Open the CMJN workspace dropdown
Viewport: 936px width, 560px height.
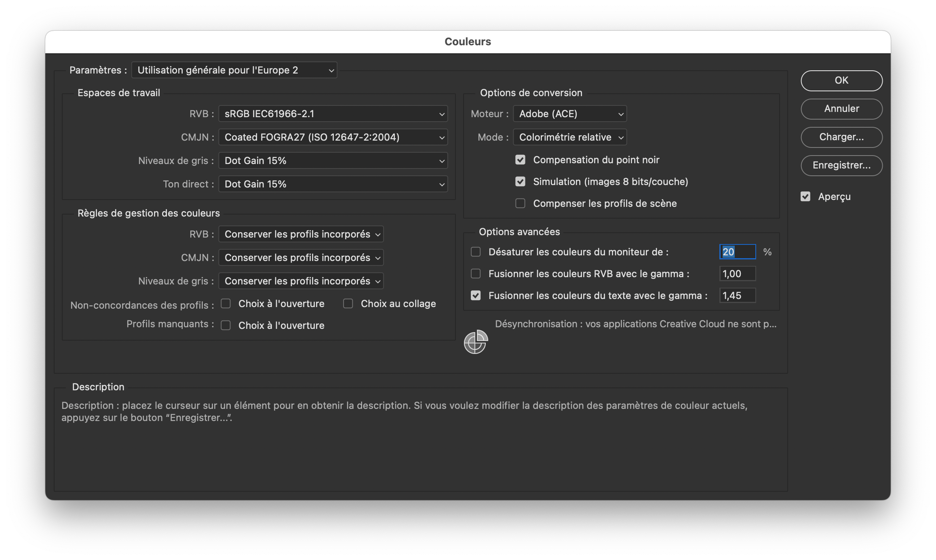click(332, 137)
